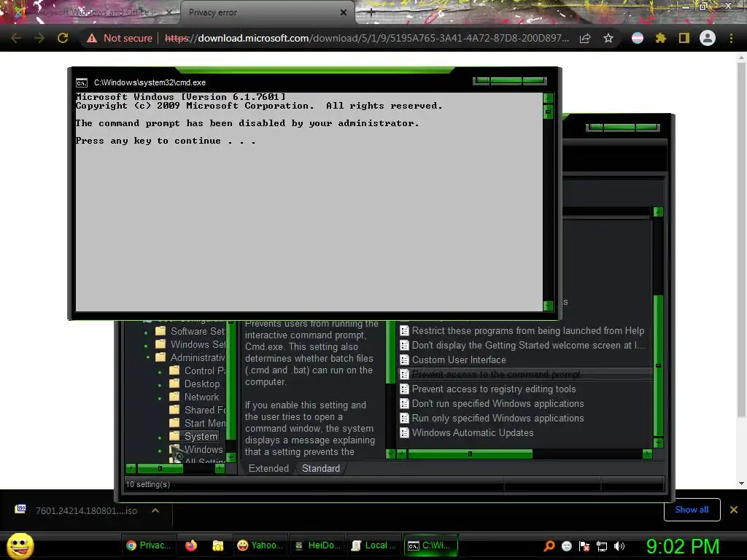Open the volume speaker tray icon
The width and height of the screenshot is (747, 560).
tap(619, 546)
